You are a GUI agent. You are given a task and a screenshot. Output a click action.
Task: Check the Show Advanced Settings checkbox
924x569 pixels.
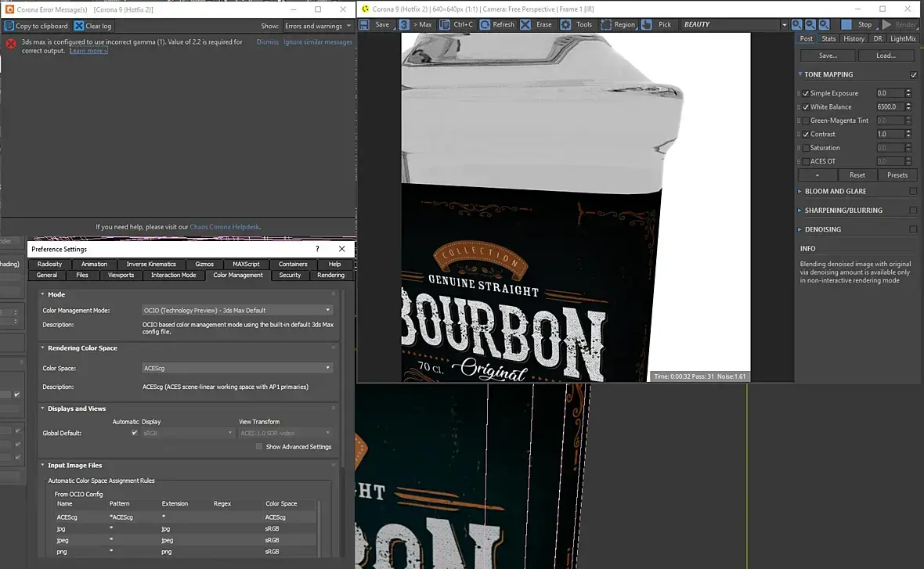click(x=258, y=446)
